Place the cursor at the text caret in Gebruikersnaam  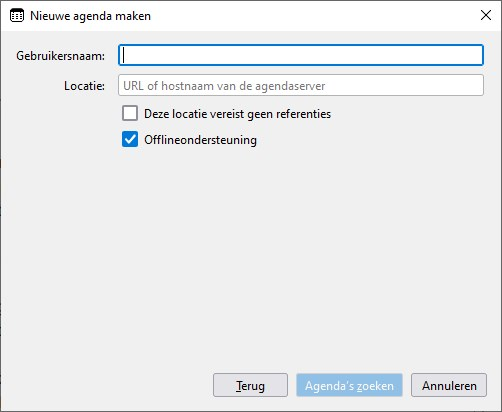pos(124,55)
